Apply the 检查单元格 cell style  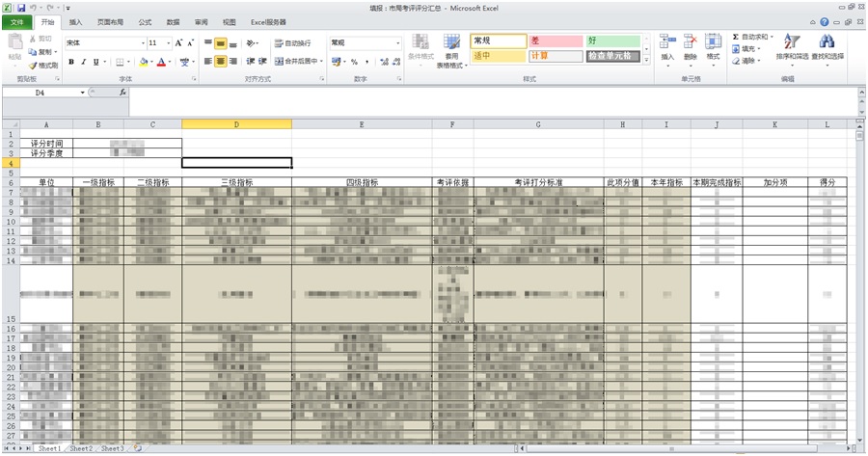pos(613,56)
